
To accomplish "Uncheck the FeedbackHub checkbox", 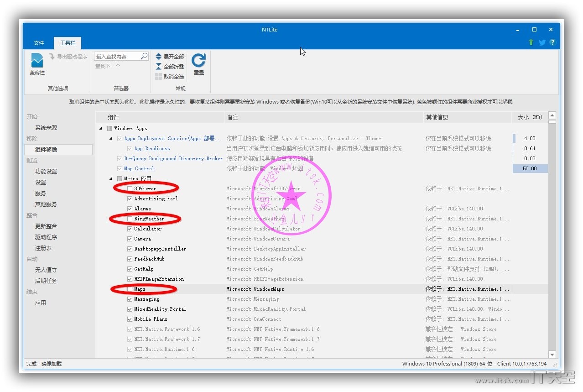I will [130, 259].
